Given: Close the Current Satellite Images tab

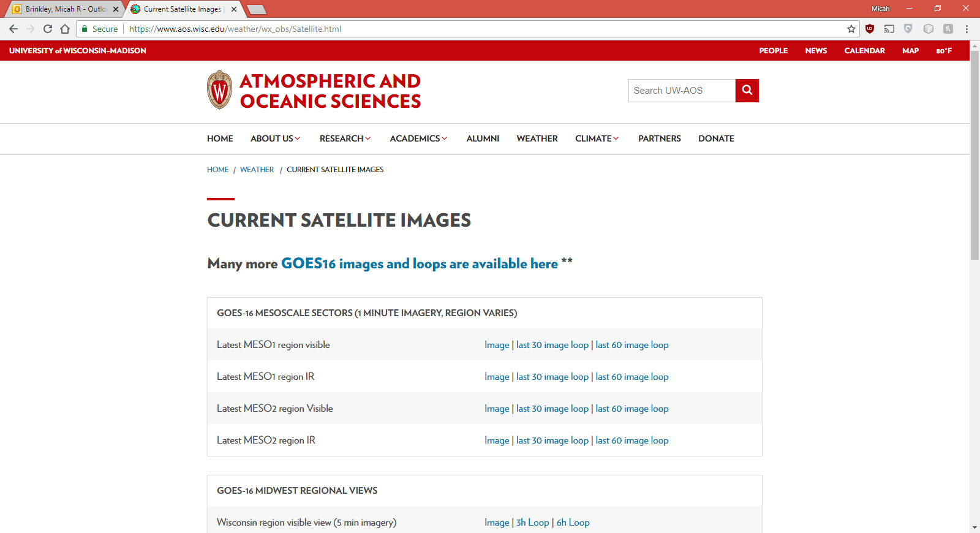Looking at the screenshot, I should pos(234,9).
